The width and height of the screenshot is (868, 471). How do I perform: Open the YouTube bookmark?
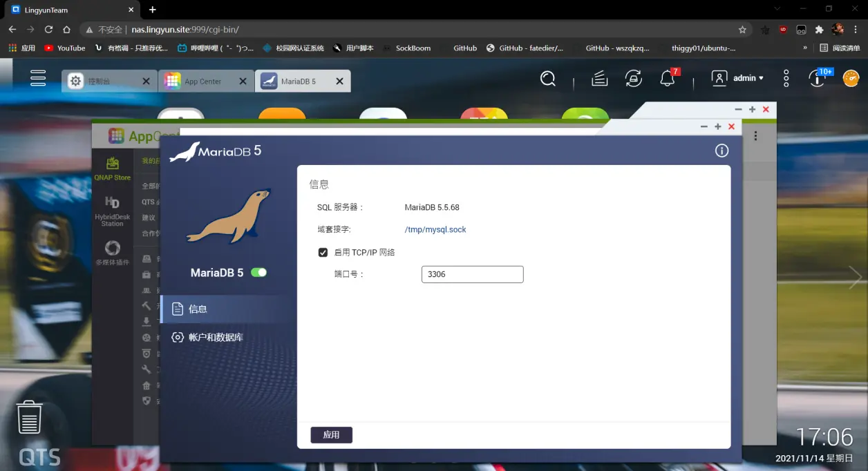(x=64, y=48)
